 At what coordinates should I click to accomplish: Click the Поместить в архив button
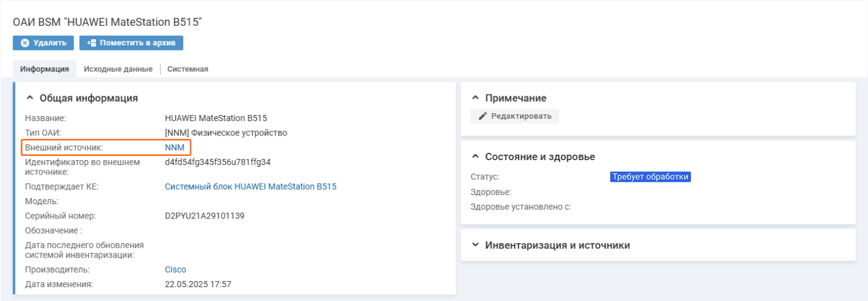pos(131,43)
